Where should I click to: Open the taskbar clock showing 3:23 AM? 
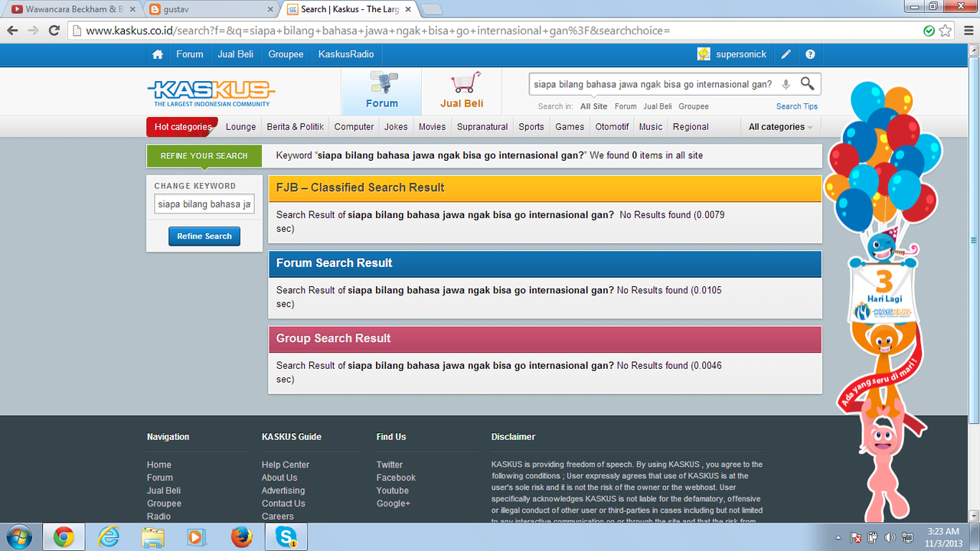[942, 537]
